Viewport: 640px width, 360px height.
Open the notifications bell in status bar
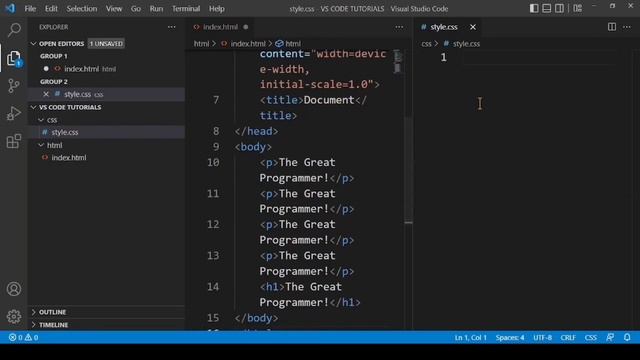click(627, 338)
